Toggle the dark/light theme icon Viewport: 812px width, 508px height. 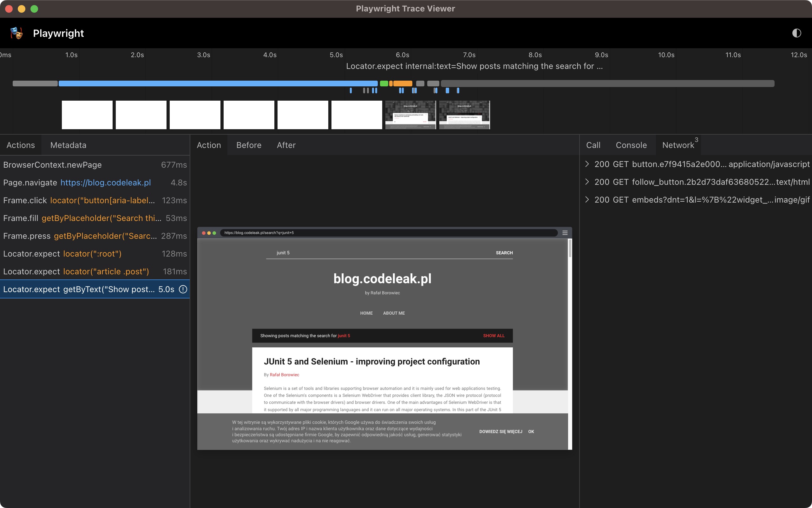click(x=796, y=33)
